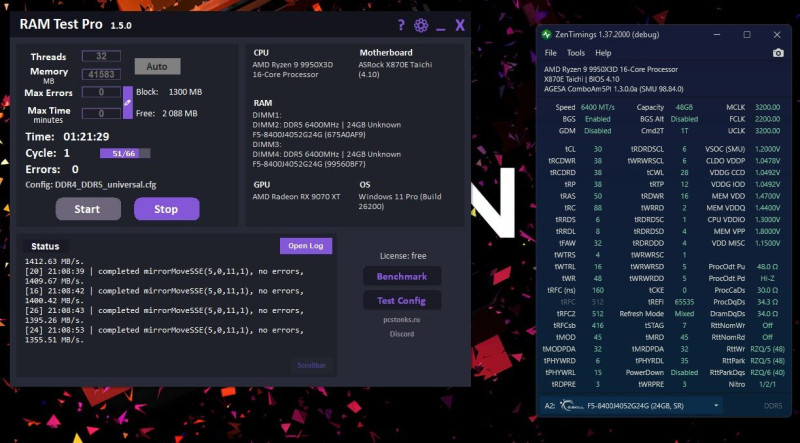Image resolution: width=800 pixels, height=443 pixels.
Task: Click the PowerDown Disabled value
Action: point(684,373)
